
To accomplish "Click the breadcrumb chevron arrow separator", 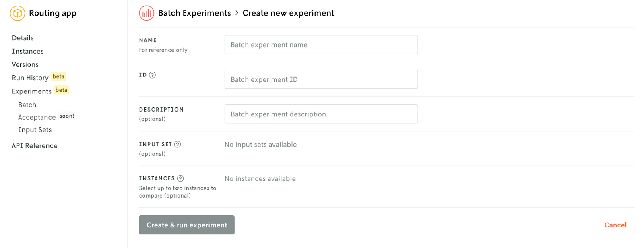I will pos(237,13).
